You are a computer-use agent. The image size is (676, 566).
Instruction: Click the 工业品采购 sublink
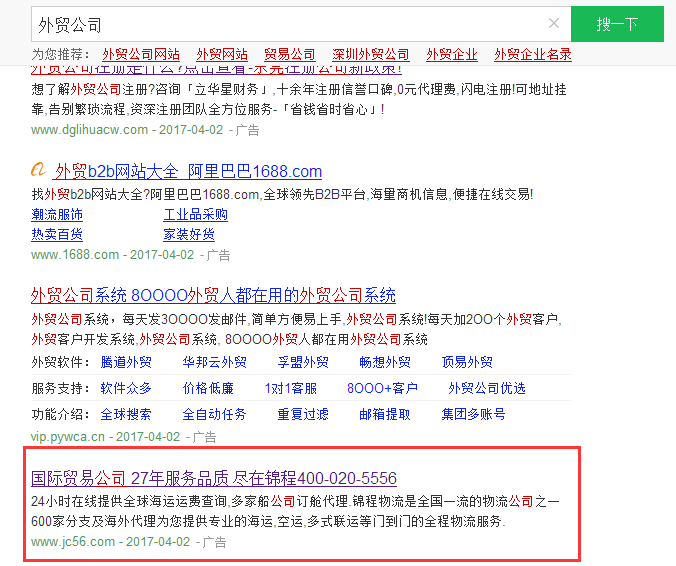(x=195, y=214)
